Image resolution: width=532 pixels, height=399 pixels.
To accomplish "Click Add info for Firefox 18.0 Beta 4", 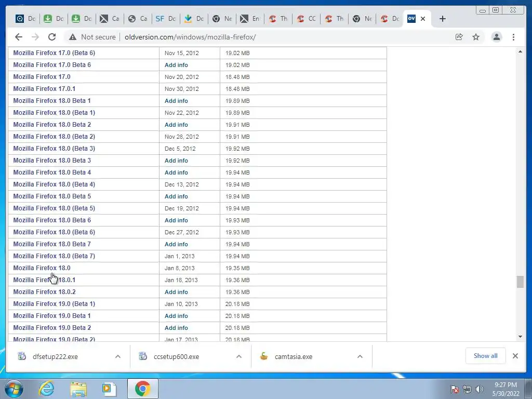I will tap(176, 172).
